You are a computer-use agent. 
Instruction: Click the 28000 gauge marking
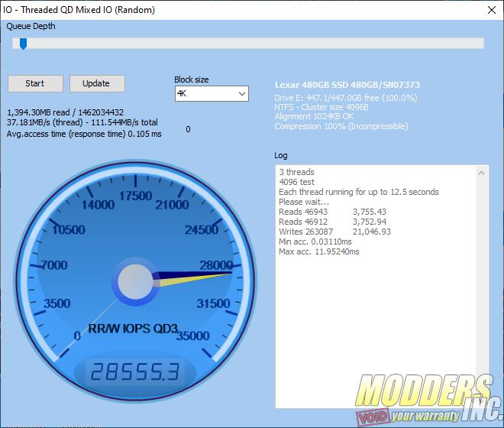(216, 265)
